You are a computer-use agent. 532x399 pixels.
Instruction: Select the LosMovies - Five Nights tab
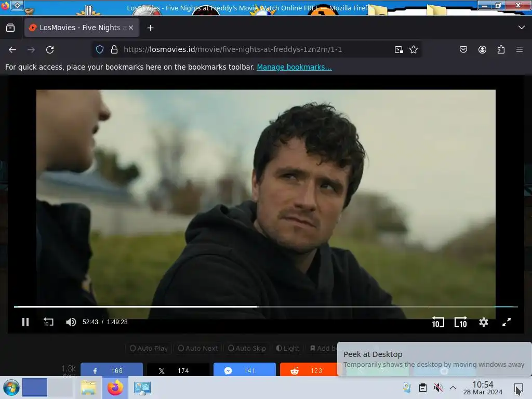click(82, 28)
